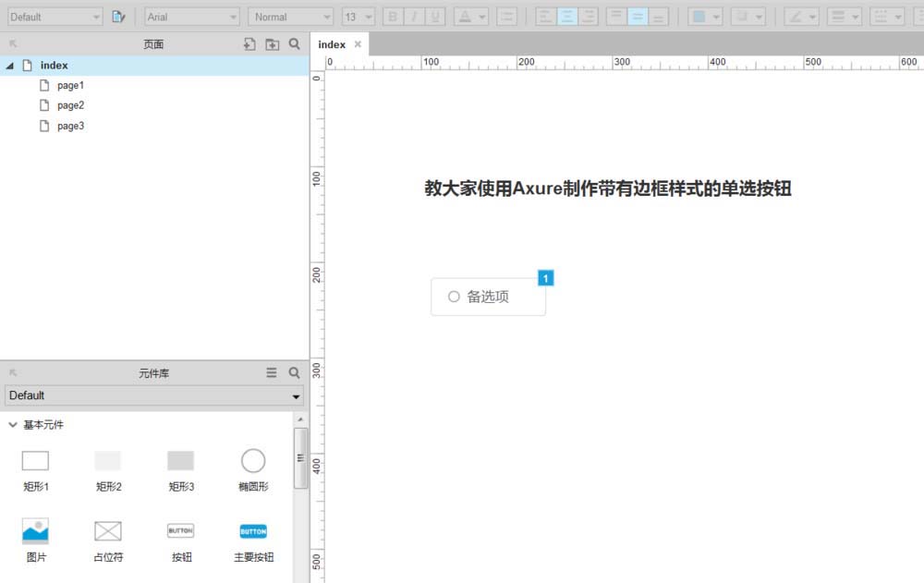The height and width of the screenshot is (583, 924).
Task: Center text horizontally
Action: tap(567, 18)
